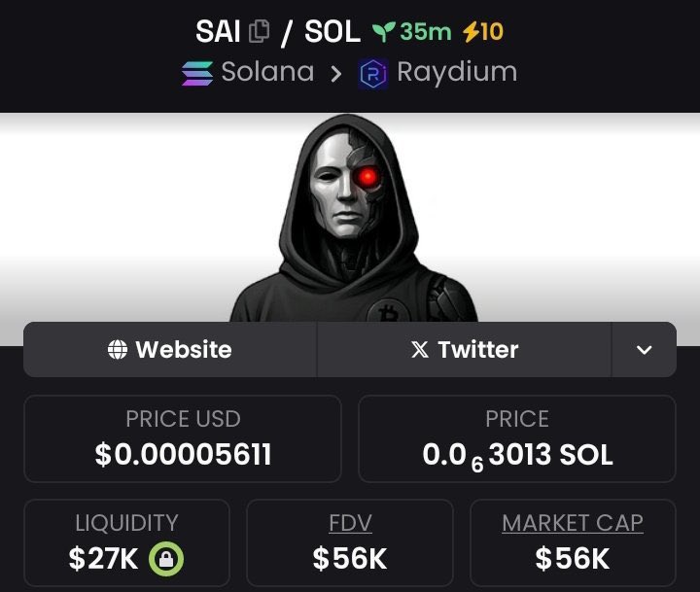Screen dimensions: 700x592
Task: Click the green sprout pair age icon
Action: 383,32
